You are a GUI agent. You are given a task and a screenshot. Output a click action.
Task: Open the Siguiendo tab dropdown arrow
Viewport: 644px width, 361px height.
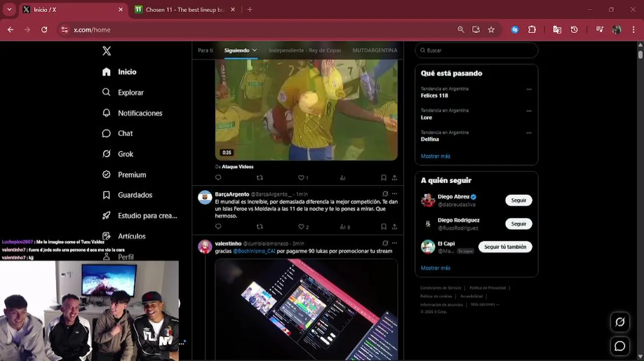pos(254,50)
